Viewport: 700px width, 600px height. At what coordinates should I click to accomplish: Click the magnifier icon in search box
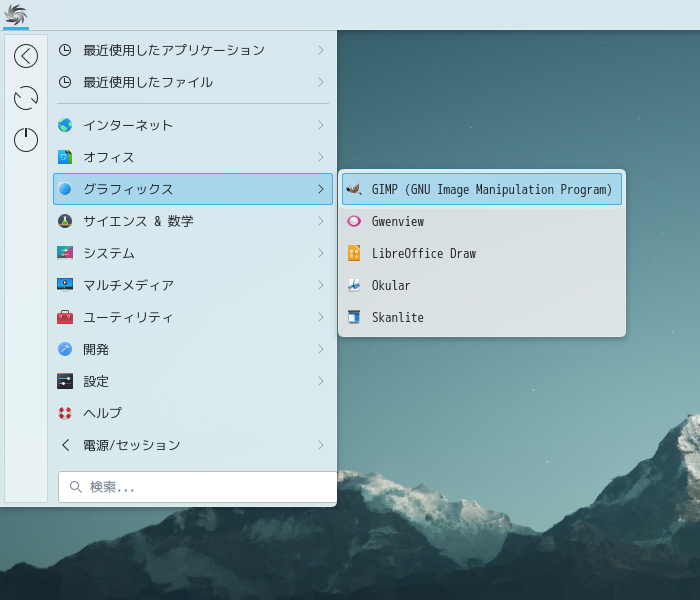pyautogui.click(x=76, y=487)
